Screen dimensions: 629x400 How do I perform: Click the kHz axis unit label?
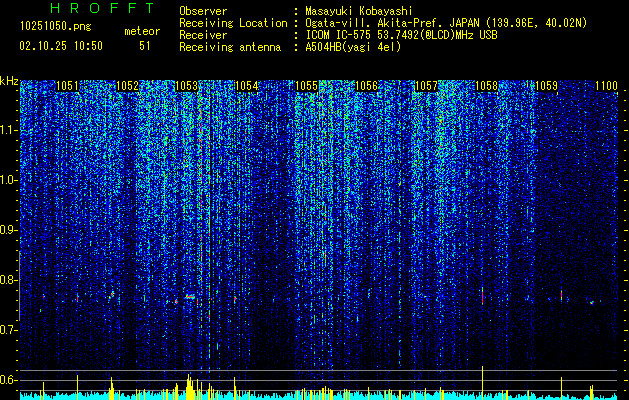[9, 81]
